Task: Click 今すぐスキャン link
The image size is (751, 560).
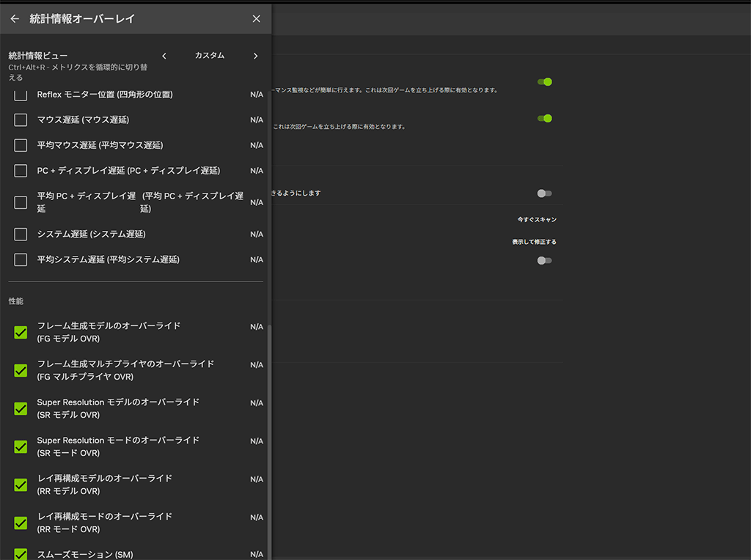Action: point(537,219)
